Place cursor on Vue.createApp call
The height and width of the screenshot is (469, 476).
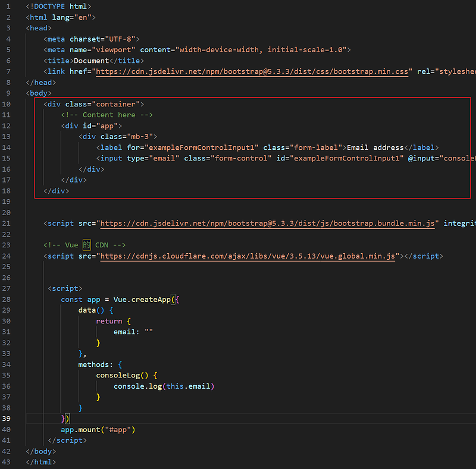(142, 300)
